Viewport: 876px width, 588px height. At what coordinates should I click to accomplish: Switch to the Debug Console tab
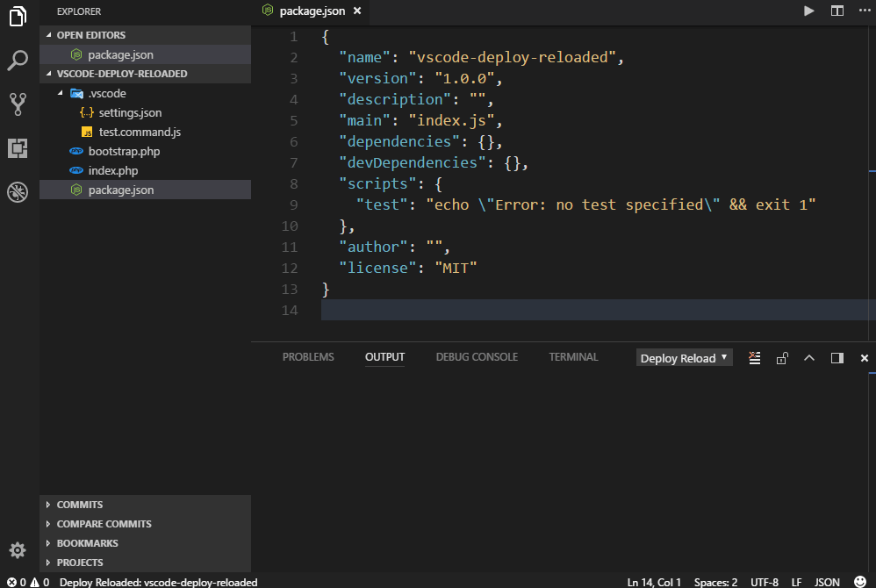click(477, 357)
